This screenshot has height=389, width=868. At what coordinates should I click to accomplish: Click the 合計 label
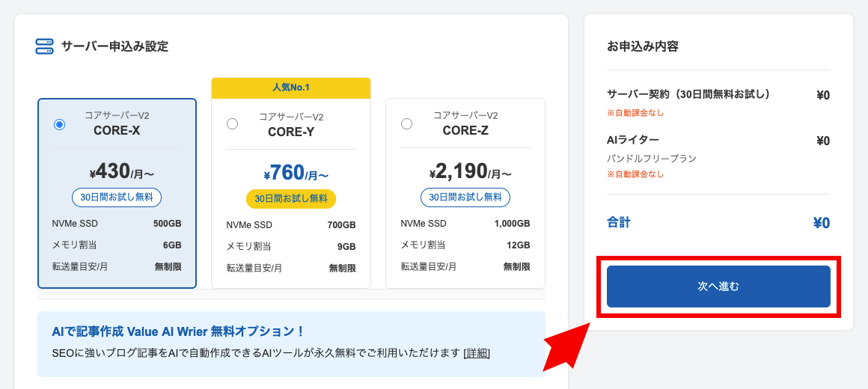pyautogui.click(x=619, y=222)
